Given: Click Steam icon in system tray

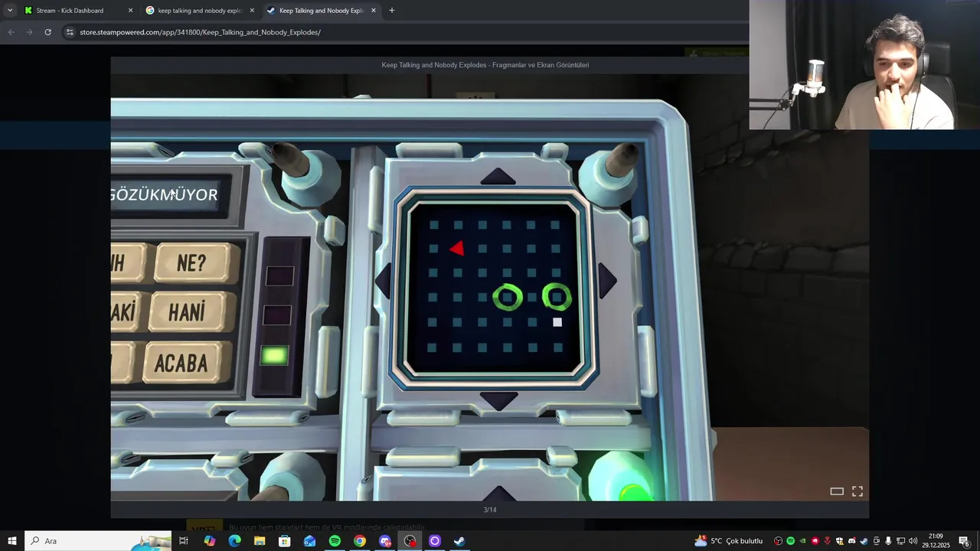Looking at the screenshot, I should coord(864,541).
